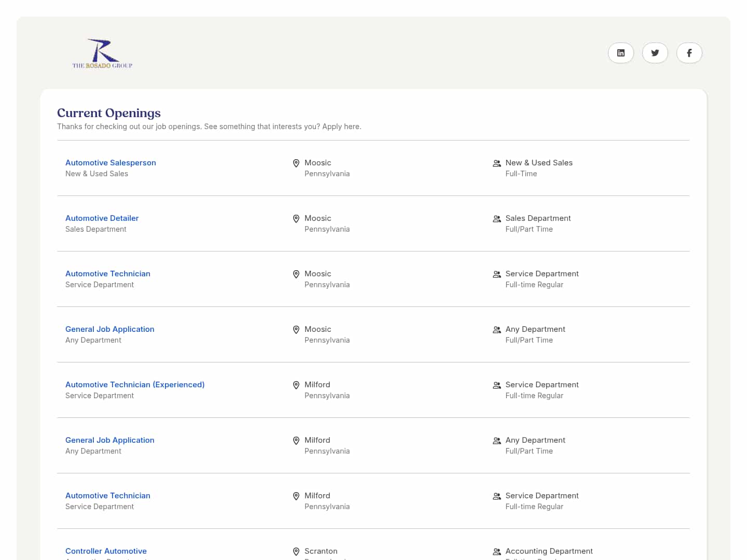View Automotive Technician job in Milford
This screenshot has height=560, width=747.
point(107,496)
